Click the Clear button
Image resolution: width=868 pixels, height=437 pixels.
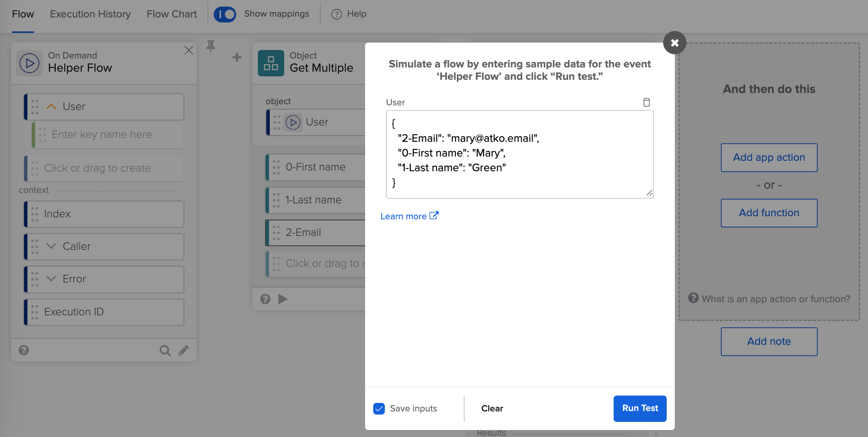tap(492, 409)
